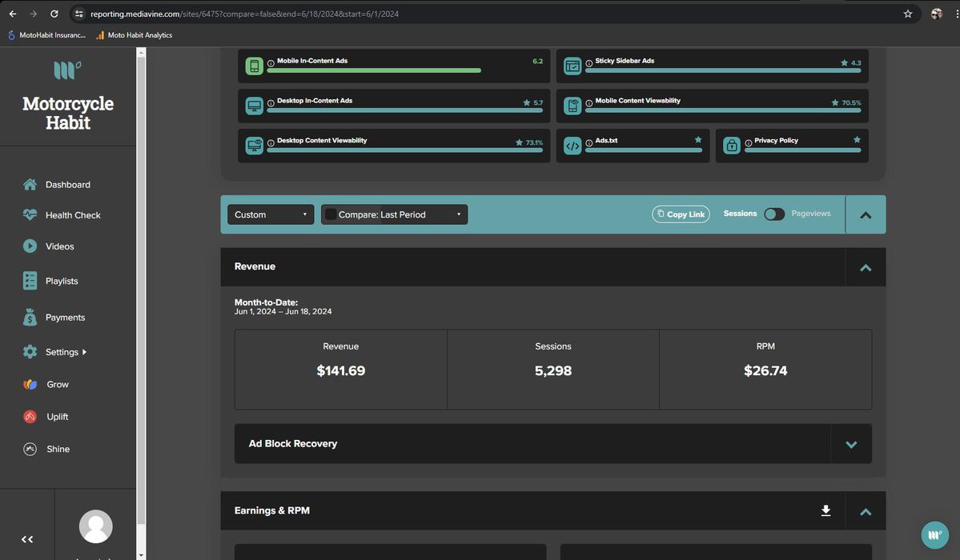Click the Copy Link button

(x=681, y=214)
